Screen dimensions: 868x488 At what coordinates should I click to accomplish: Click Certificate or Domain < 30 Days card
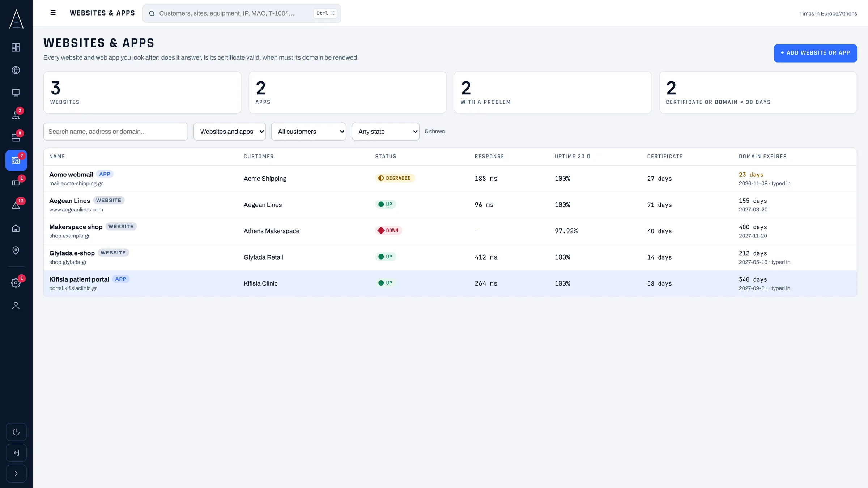pyautogui.click(x=758, y=93)
